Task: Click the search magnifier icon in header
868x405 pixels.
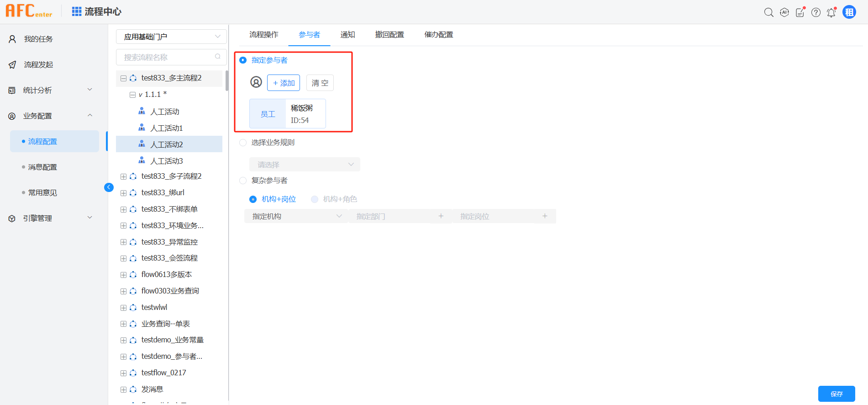Action: tap(768, 12)
